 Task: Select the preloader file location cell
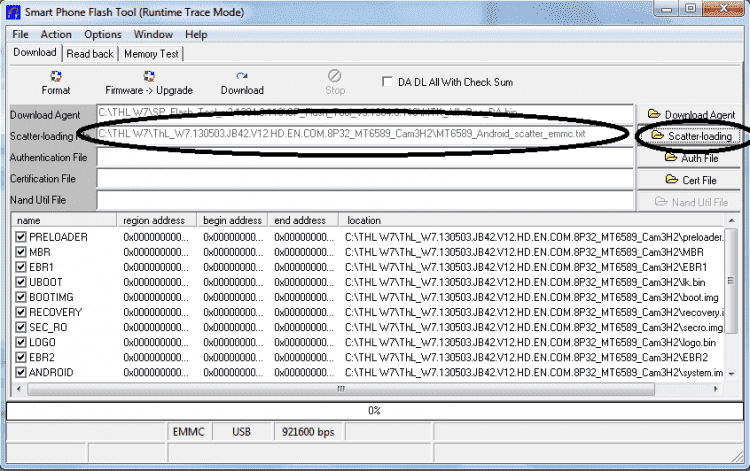pos(534,237)
